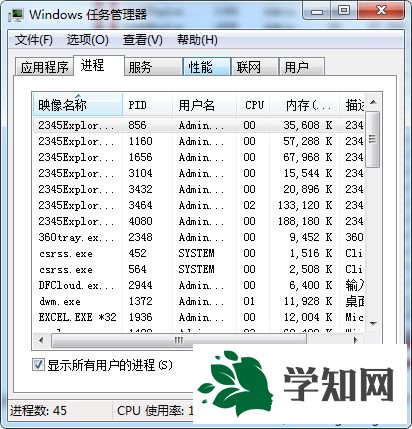Close the Task Manager window
412x429 pixels.
[381, 11]
